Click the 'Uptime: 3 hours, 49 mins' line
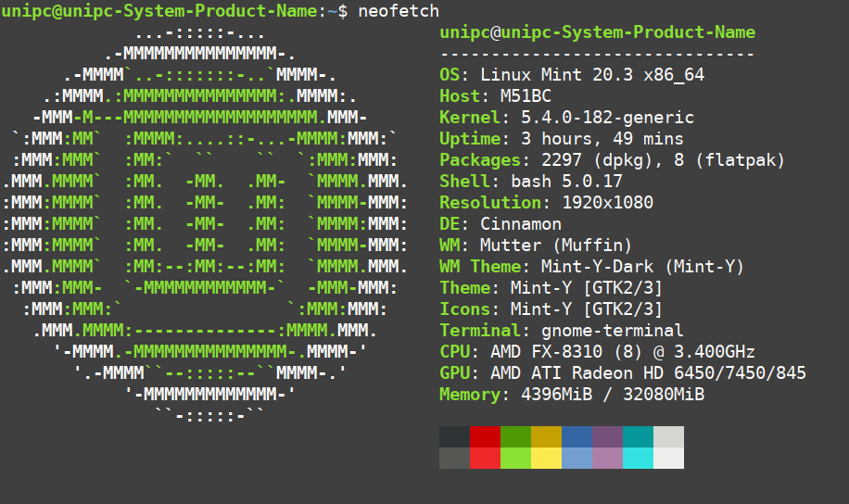 click(562, 139)
